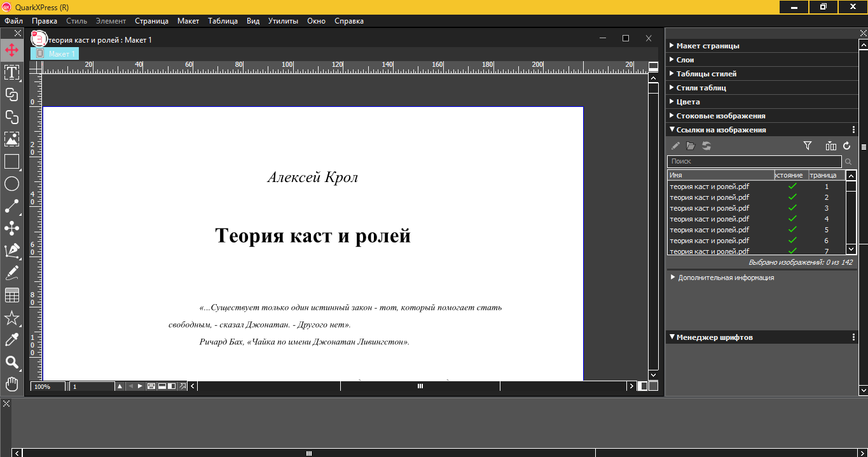Image resolution: width=868 pixels, height=457 pixels.
Task: Open the Окно menu
Action: tap(316, 21)
